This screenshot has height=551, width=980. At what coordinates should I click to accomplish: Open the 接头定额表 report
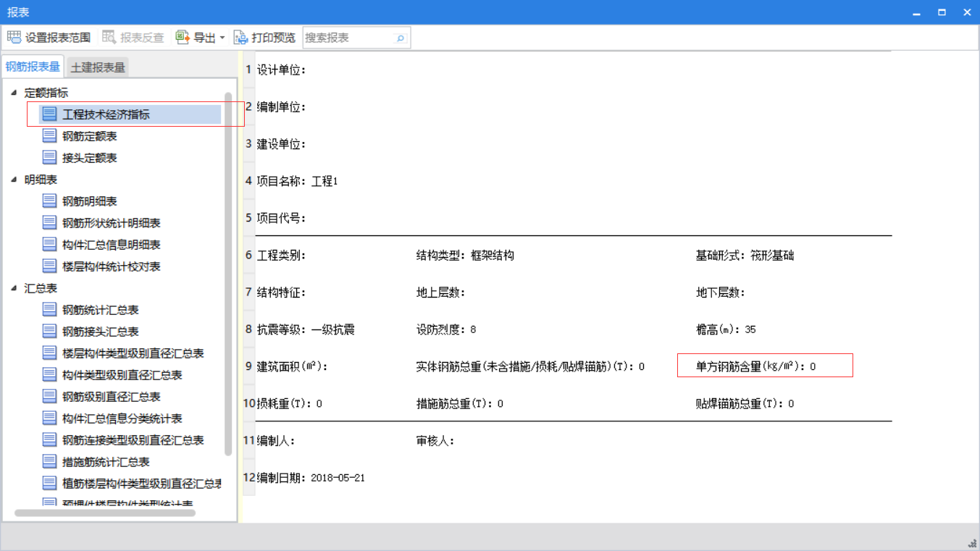(x=90, y=158)
